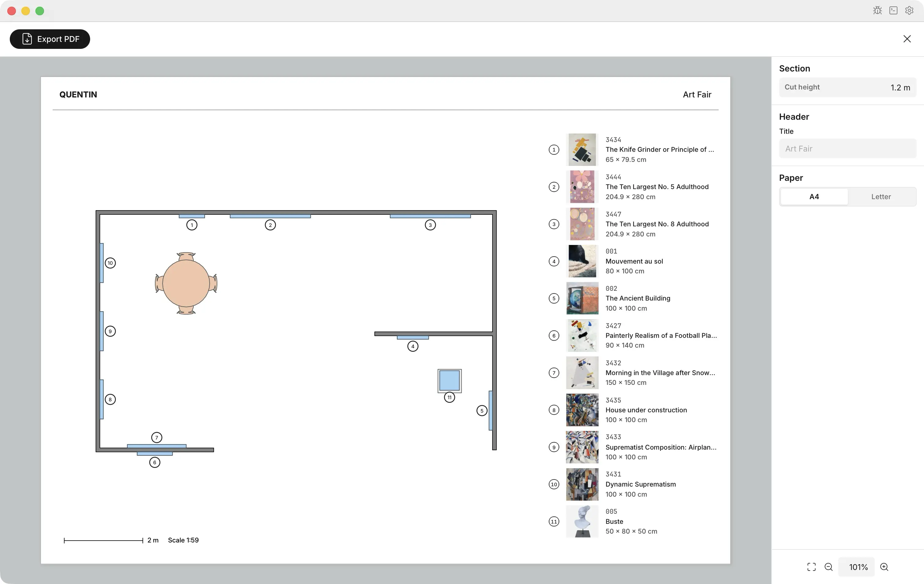Click marker 7 on the floor plan
The image size is (924, 584).
[x=156, y=437]
